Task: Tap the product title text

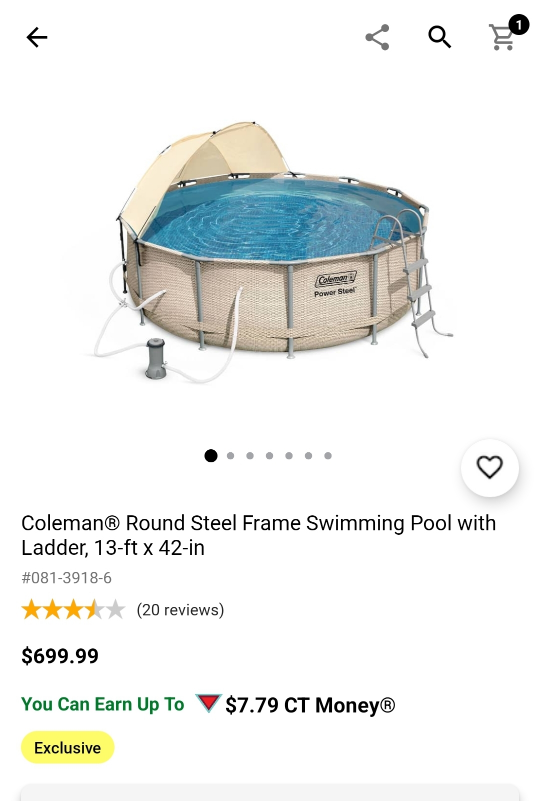Action: coord(259,535)
